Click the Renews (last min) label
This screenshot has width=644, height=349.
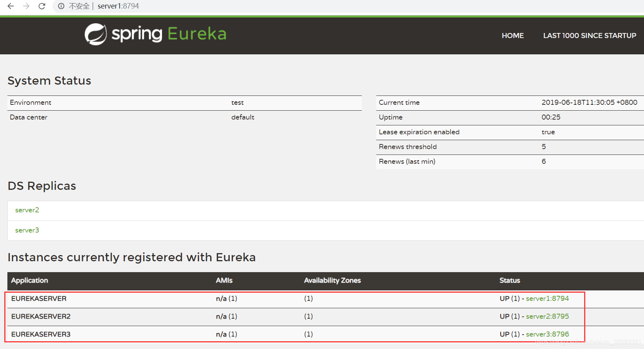tap(407, 161)
